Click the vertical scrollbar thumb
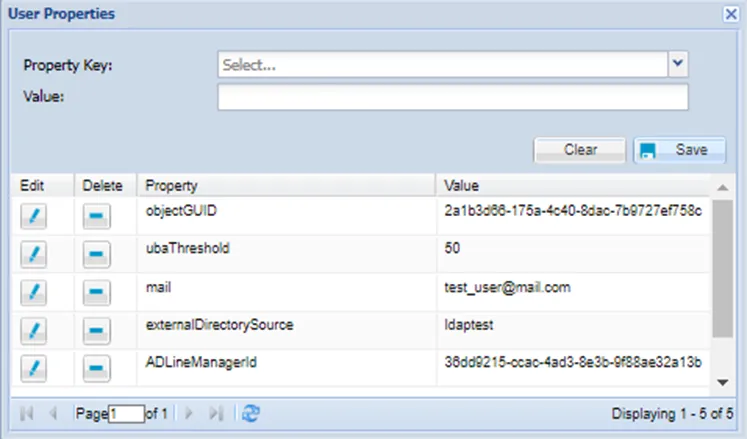Image resolution: width=747 pixels, height=439 pixels. [723, 268]
